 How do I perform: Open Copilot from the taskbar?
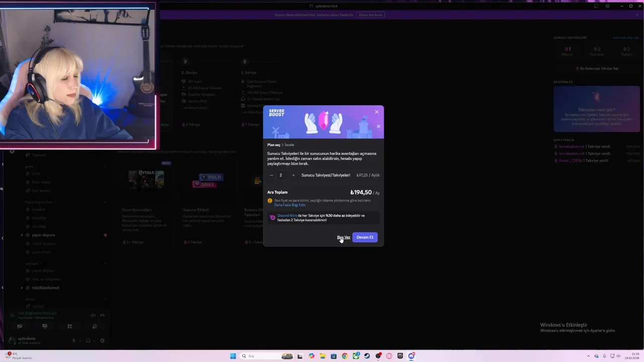click(311, 356)
